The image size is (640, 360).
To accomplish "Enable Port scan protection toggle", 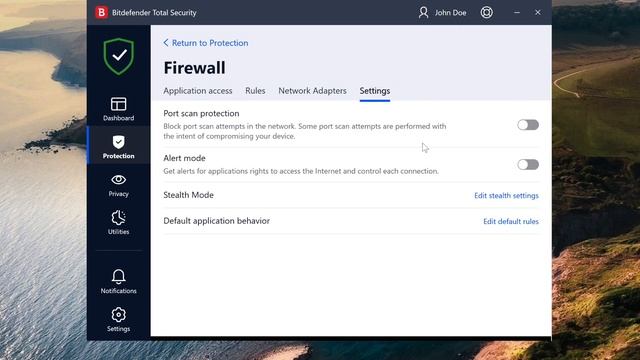I will (x=528, y=125).
